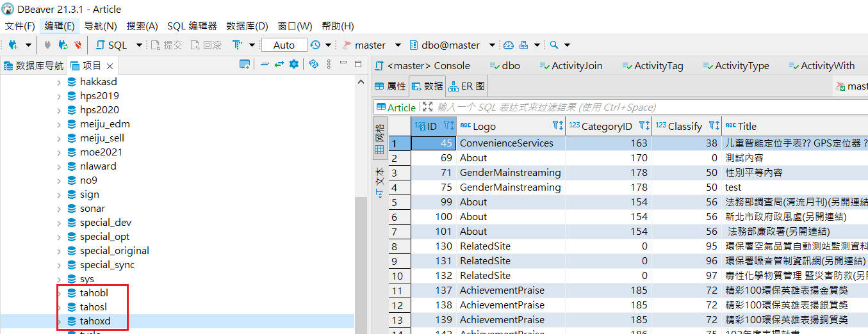Viewport: 868px width, 334px height.
Task: Toggle the filter panel expand icon beside Article
Action: pyautogui.click(x=427, y=107)
